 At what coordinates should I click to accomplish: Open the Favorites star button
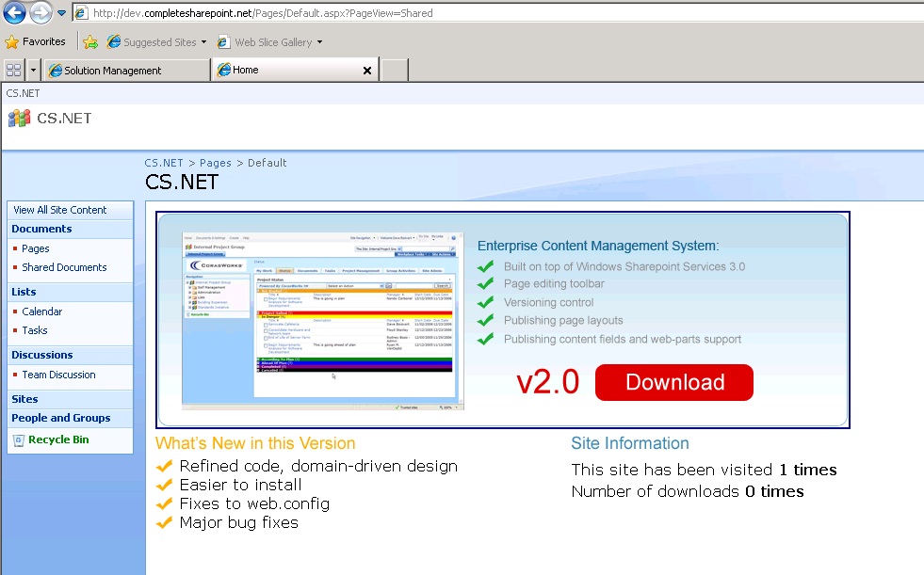tap(36, 41)
